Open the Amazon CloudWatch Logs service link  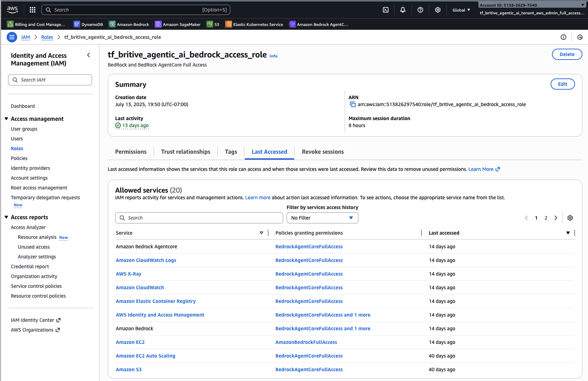click(146, 260)
